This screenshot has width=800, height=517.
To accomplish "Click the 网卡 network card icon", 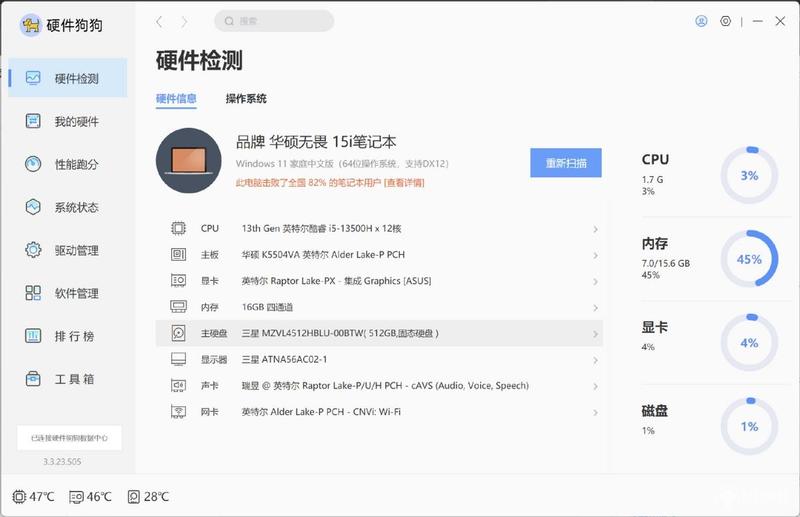I will [x=178, y=411].
